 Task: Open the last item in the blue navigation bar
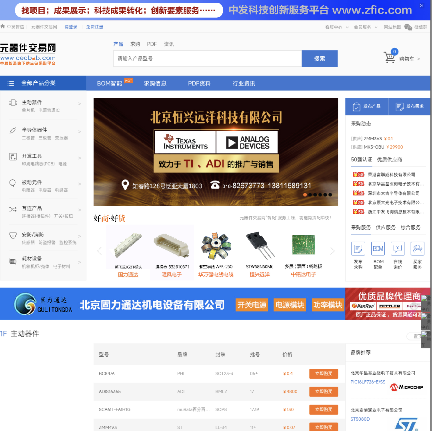point(244,83)
